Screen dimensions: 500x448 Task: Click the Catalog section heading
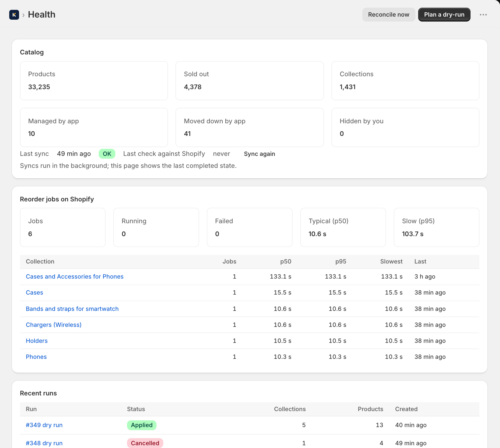point(32,52)
